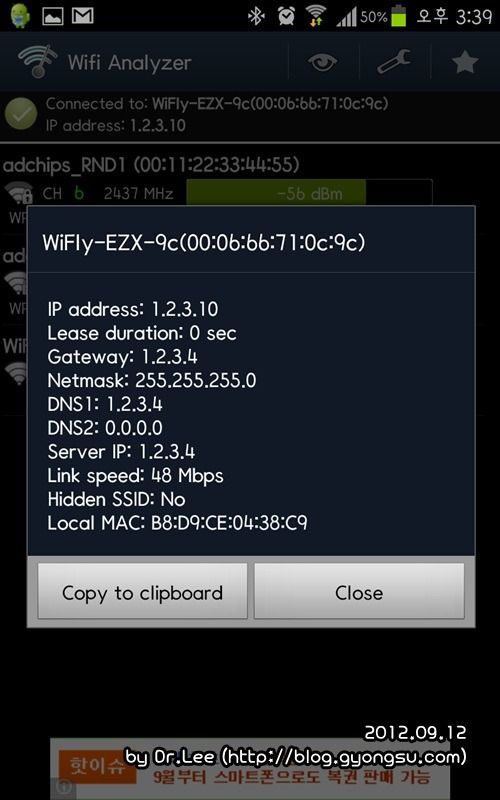Tap the Wi-Fi signal status icon
The height and width of the screenshot is (800, 500).
[316, 16]
